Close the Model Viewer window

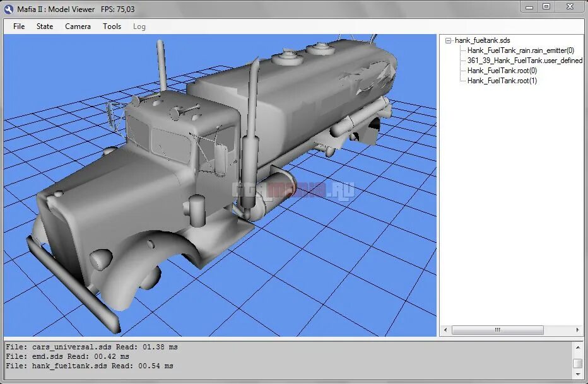click(570, 7)
